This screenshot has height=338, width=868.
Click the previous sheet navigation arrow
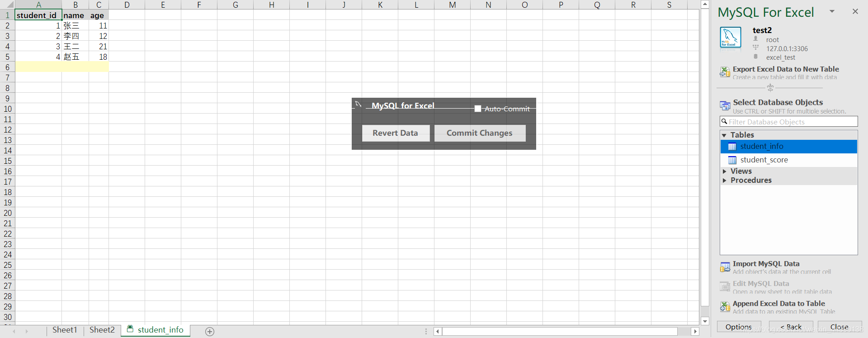[14, 332]
